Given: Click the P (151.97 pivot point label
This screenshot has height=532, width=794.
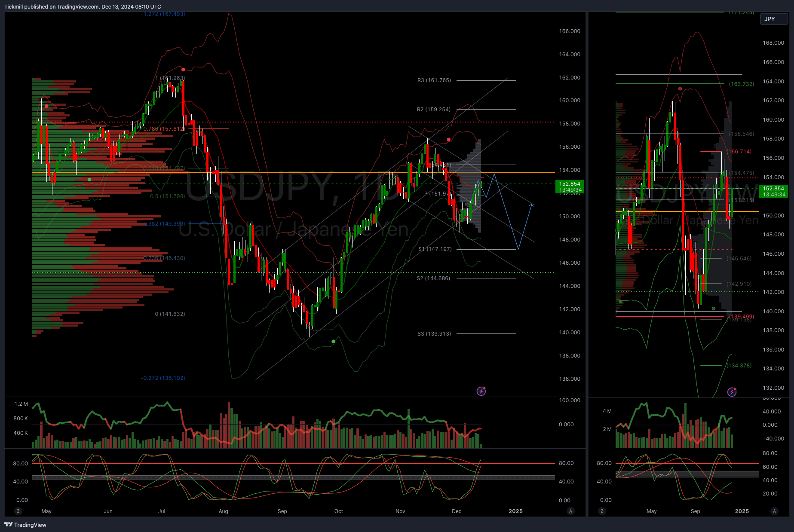Looking at the screenshot, I should [437, 194].
